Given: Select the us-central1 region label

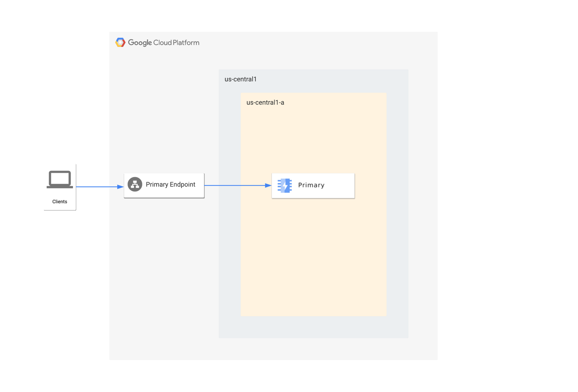Looking at the screenshot, I should 240,79.
